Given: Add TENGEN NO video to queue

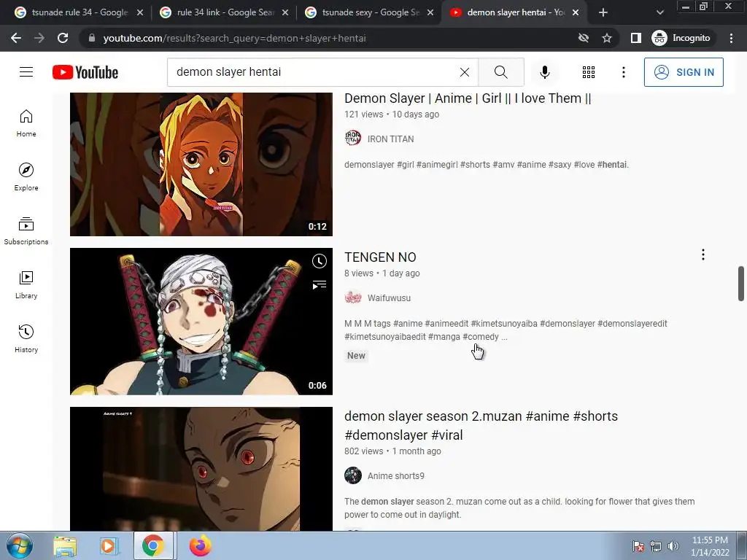Looking at the screenshot, I should point(320,285).
